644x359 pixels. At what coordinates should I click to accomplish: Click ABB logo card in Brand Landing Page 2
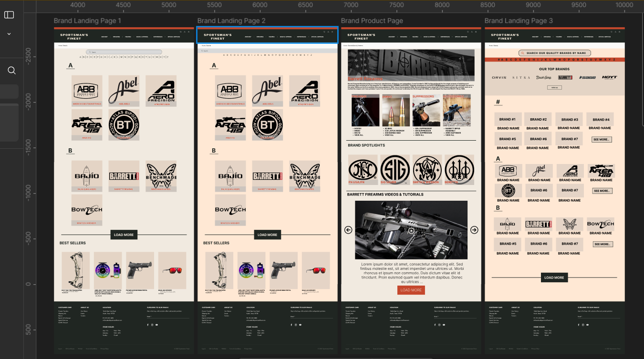coord(230,91)
